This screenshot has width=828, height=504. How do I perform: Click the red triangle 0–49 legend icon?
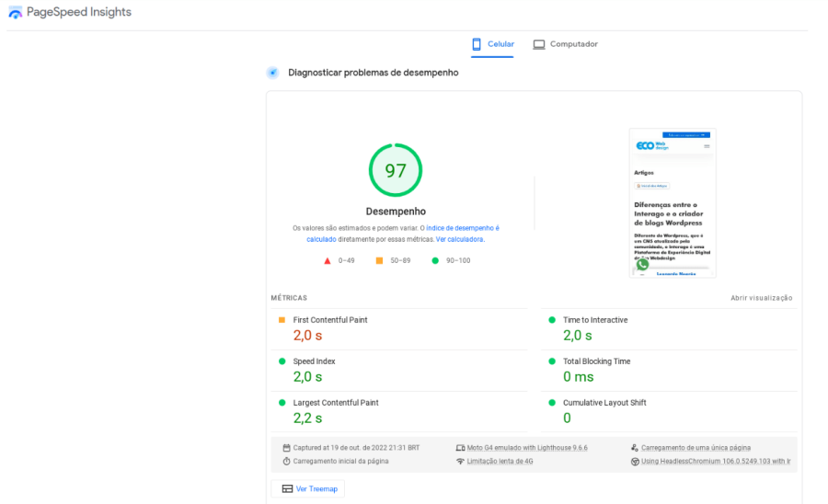point(328,260)
